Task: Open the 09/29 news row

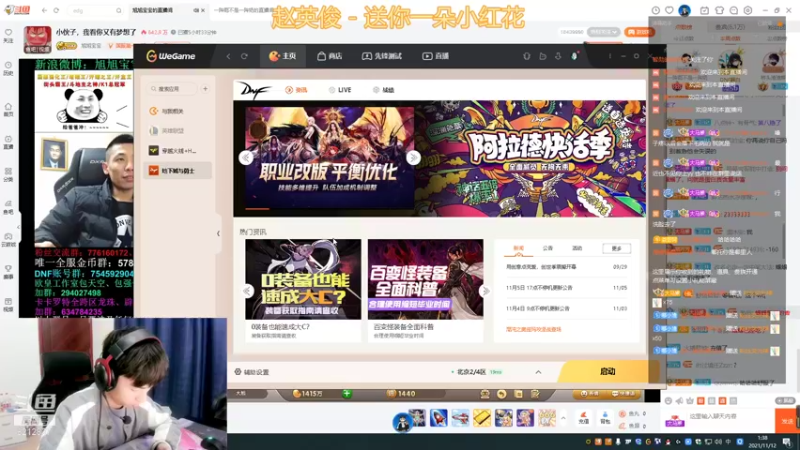Action: [x=566, y=267]
